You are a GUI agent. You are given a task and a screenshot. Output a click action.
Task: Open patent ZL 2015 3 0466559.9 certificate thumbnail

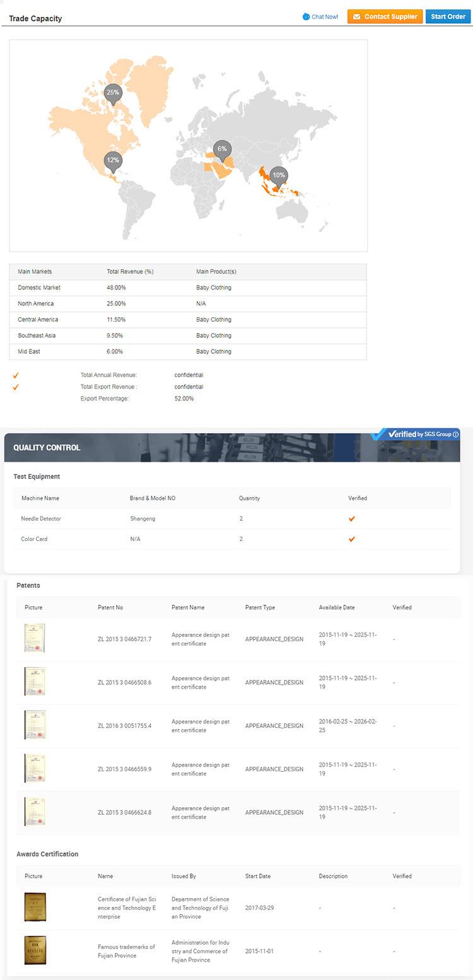35,769
